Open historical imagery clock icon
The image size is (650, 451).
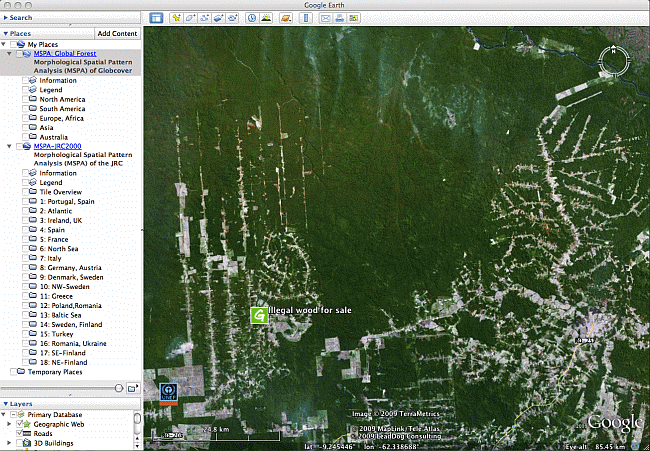pos(252,18)
